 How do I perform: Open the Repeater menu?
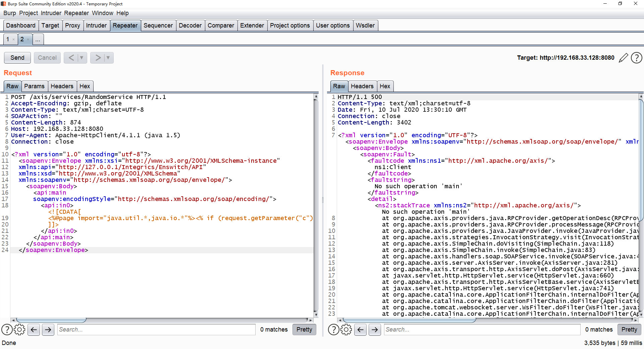(x=76, y=13)
